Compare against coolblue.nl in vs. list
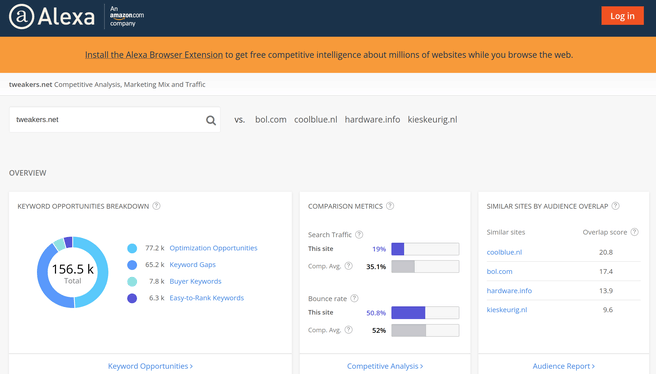This screenshot has width=656, height=374. coord(315,120)
